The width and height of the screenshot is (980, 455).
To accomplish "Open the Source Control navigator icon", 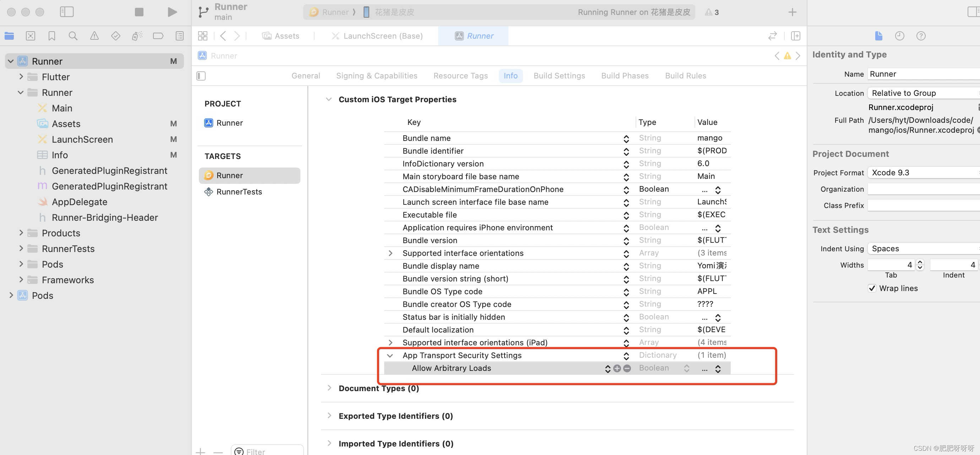I will tap(31, 36).
